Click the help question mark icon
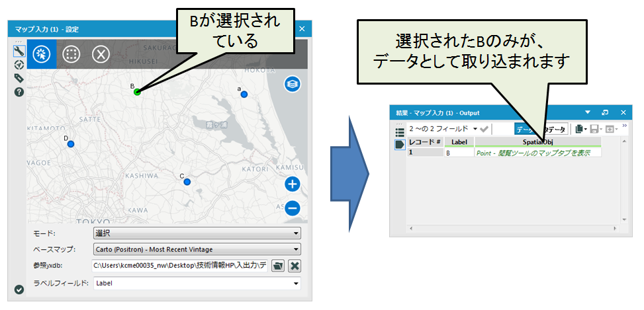The image size is (644, 310). click(x=19, y=92)
